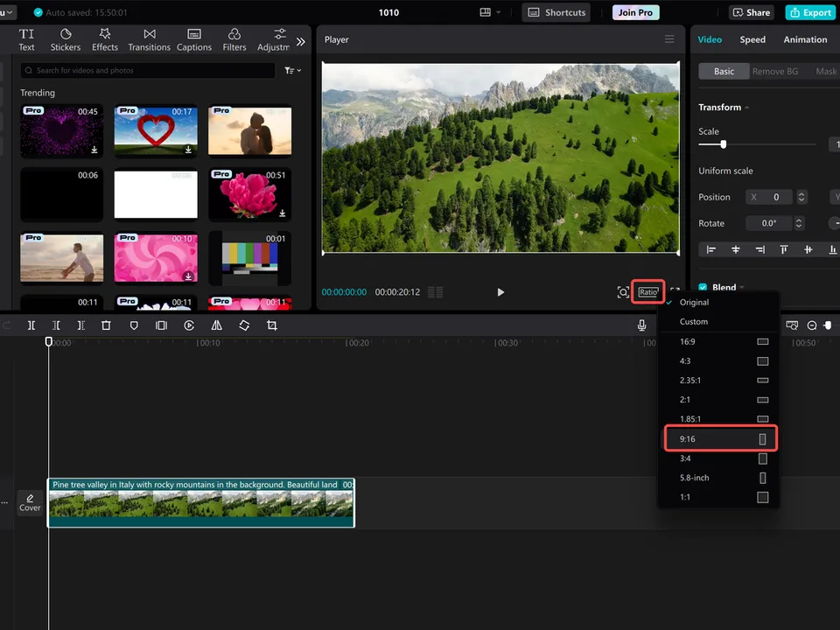Screen dimensions: 840x630
Task: Select the Pine tree valley clip
Action: (x=201, y=502)
